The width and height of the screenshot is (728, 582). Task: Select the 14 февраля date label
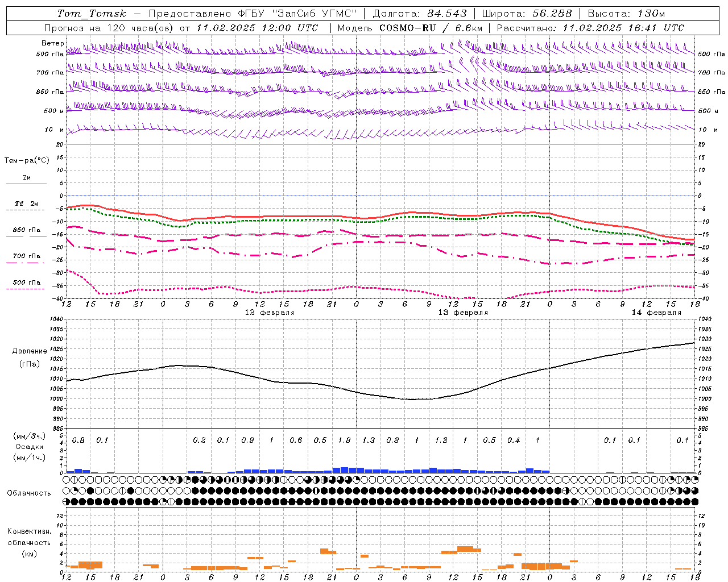(x=656, y=313)
